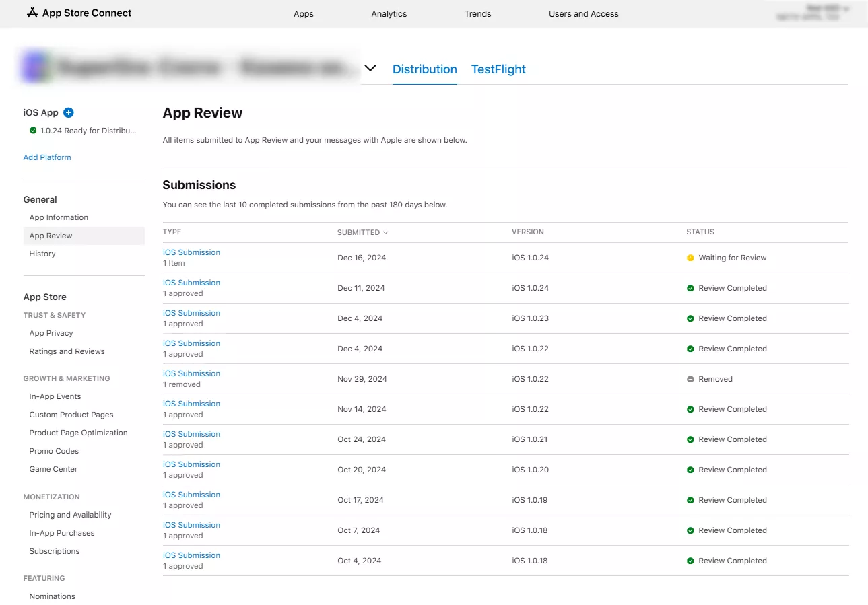Click the Waiting for Review status text
This screenshot has width=868, height=605.
733,258
